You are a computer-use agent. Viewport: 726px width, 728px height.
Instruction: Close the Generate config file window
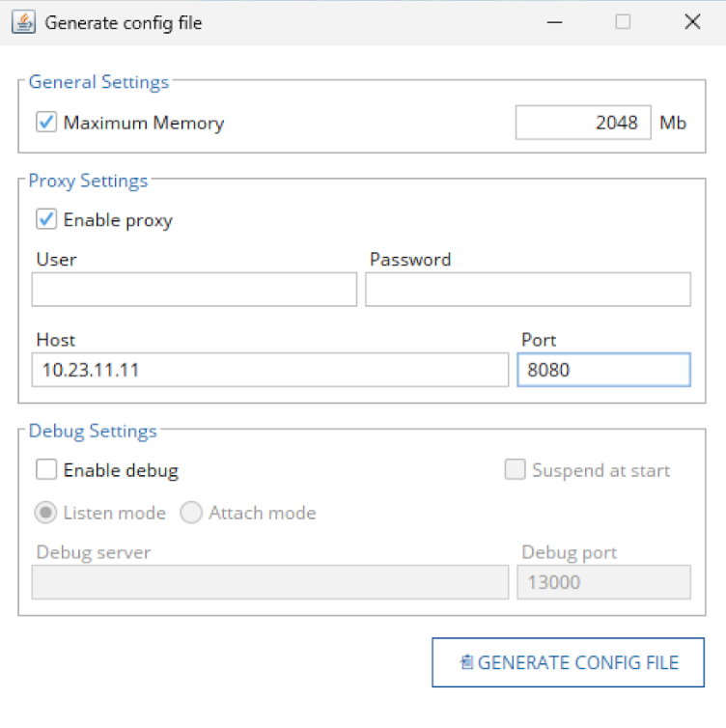(692, 22)
